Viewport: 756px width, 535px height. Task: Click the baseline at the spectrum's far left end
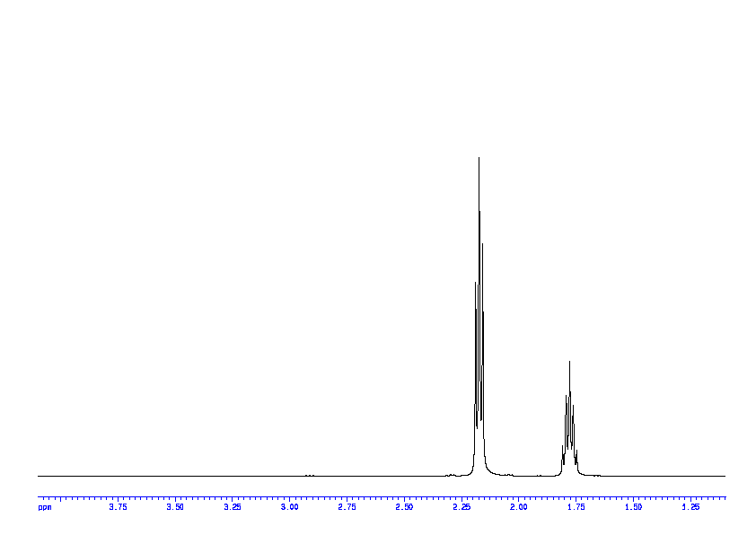[x=40, y=476]
